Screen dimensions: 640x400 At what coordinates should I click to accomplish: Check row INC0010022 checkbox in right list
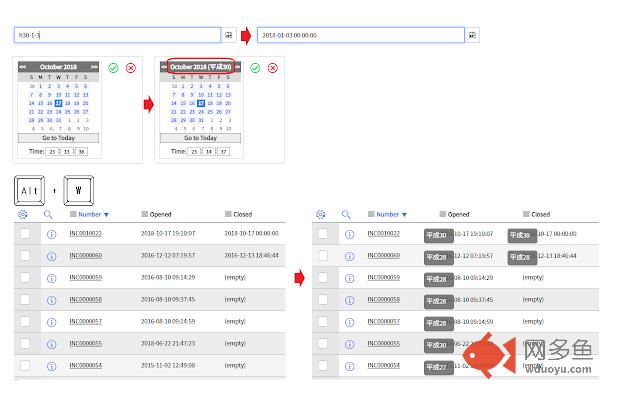tap(323, 233)
